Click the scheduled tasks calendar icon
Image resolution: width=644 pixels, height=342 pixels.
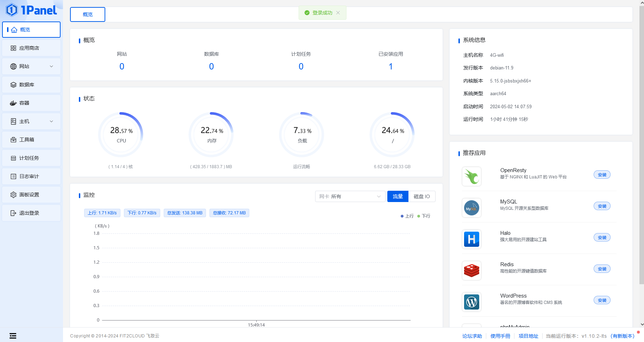pyautogui.click(x=13, y=158)
